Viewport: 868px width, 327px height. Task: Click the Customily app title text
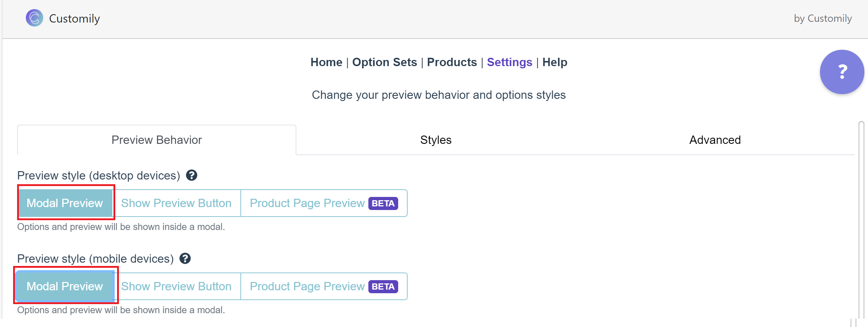coord(75,19)
